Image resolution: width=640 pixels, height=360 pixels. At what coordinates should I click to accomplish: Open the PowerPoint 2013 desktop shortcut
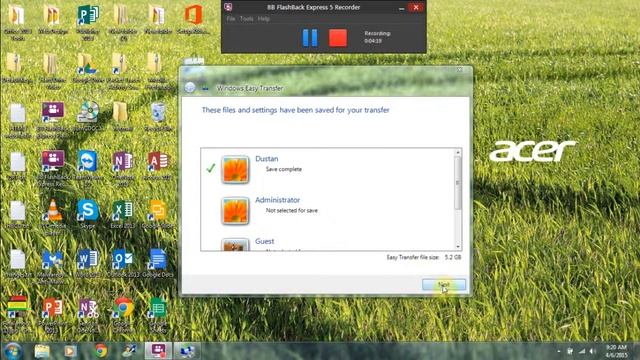53,315
